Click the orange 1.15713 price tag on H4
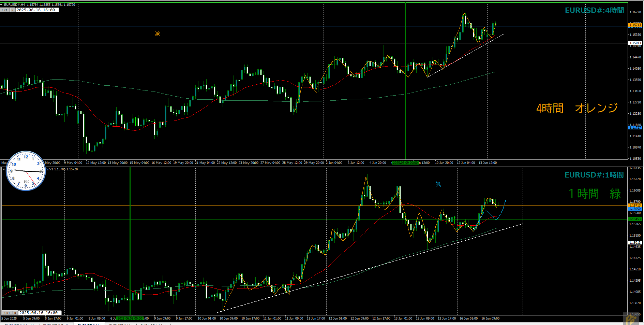 [x=635, y=25]
